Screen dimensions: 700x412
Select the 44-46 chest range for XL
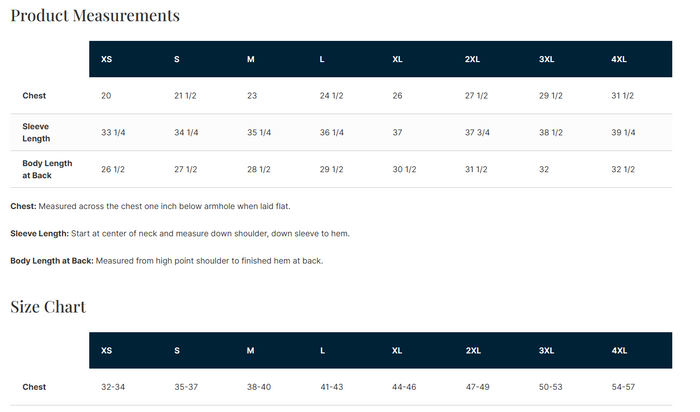pos(404,387)
